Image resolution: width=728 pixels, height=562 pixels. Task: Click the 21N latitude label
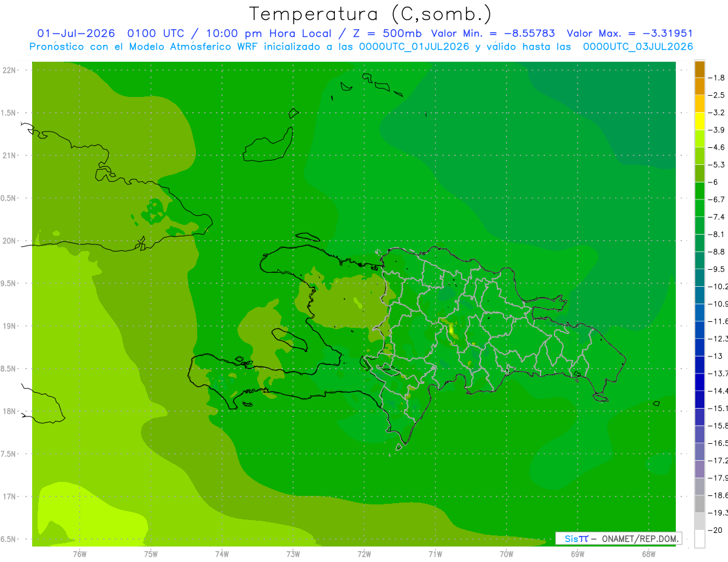[x=10, y=156]
